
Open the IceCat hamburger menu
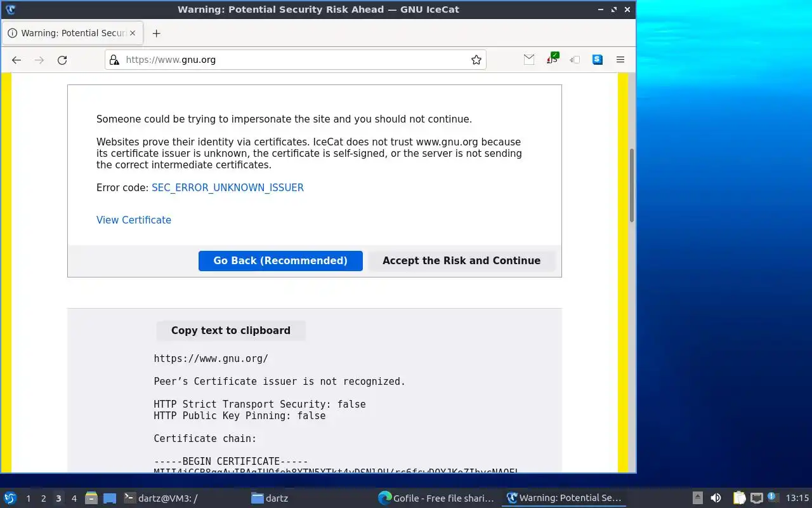pyautogui.click(x=620, y=60)
